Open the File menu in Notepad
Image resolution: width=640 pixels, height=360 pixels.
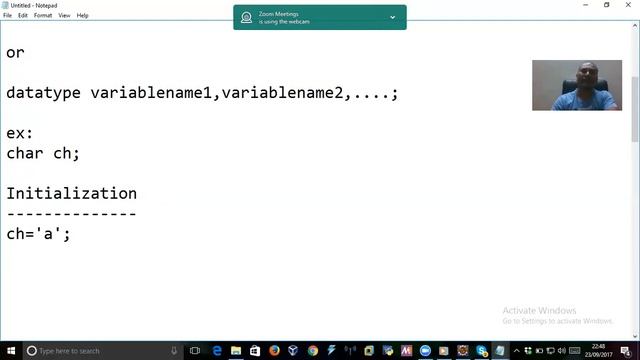pos(7,16)
